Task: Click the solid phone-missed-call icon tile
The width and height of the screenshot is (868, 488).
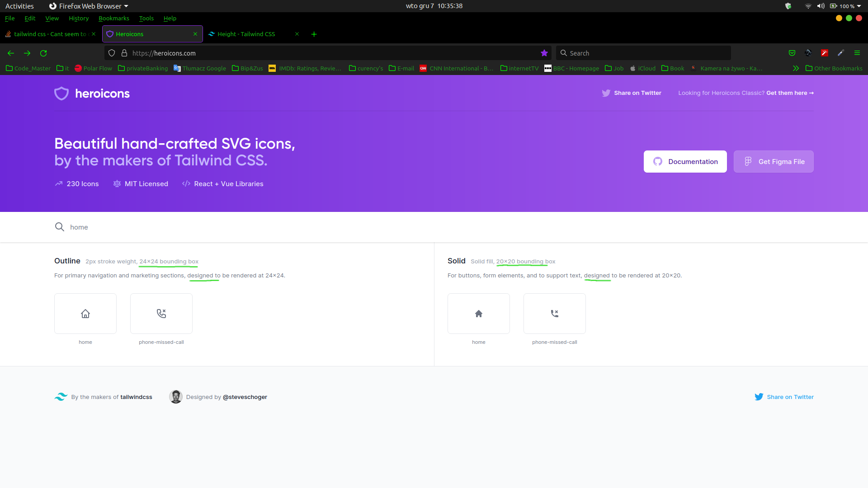Action: pyautogui.click(x=555, y=314)
